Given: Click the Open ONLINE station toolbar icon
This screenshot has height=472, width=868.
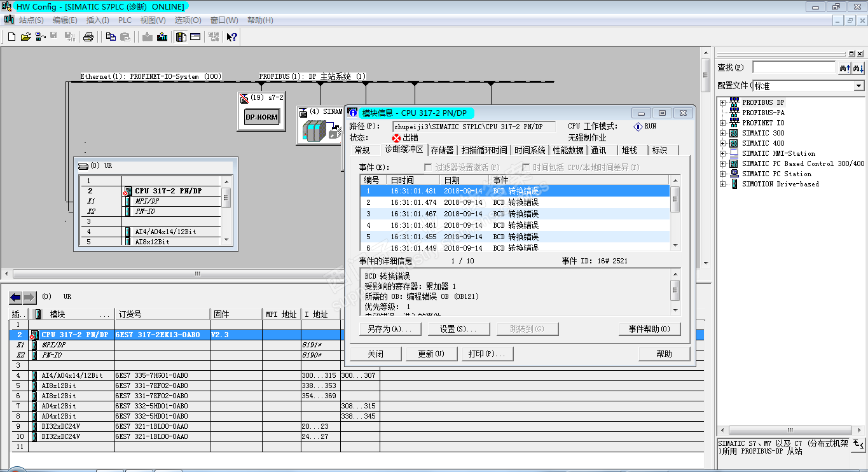Looking at the screenshot, I should (39, 37).
